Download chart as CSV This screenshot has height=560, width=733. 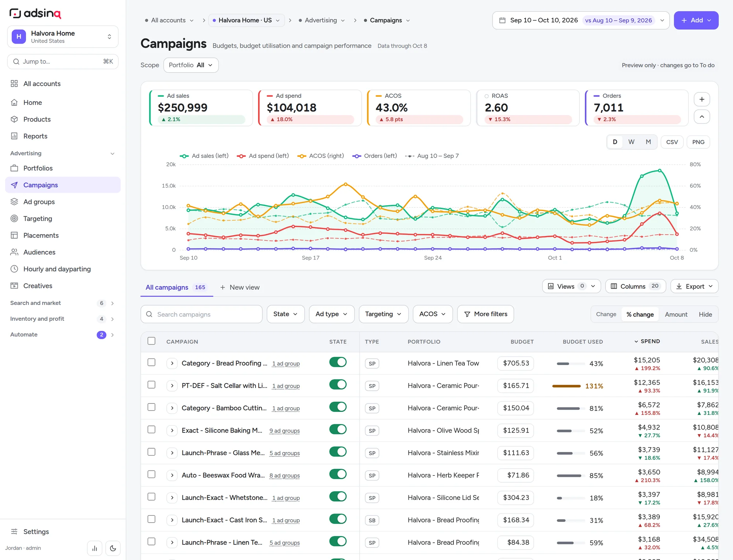coord(672,142)
